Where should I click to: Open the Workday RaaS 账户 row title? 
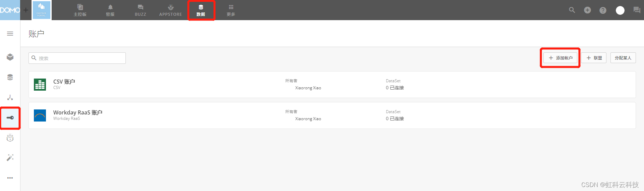pyautogui.click(x=78, y=112)
